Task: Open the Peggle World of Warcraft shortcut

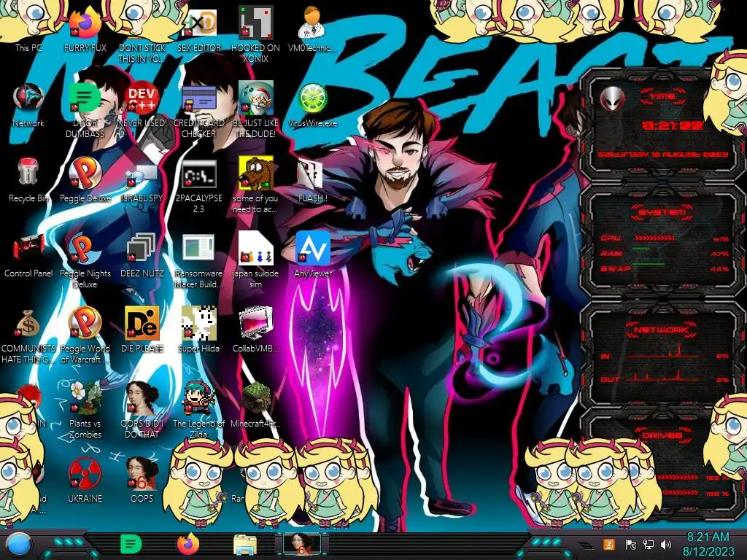Action: pyautogui.click(x=85, y=335)
